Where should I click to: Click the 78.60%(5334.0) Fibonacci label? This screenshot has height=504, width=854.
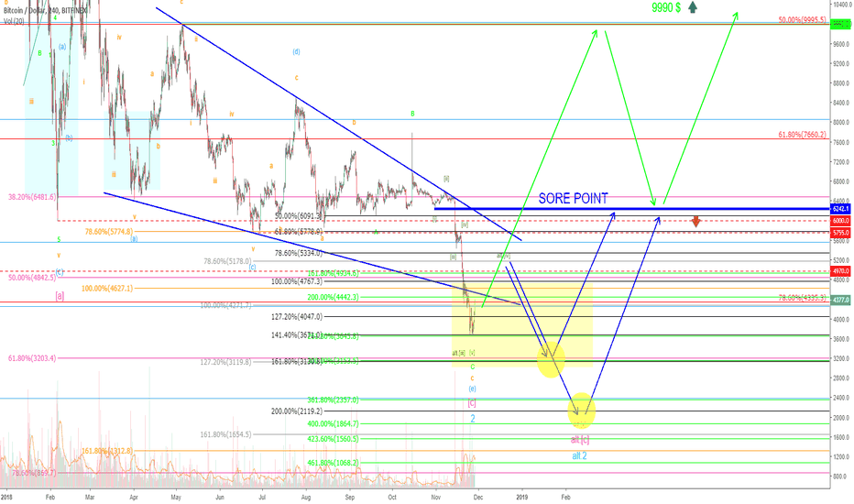299,253
